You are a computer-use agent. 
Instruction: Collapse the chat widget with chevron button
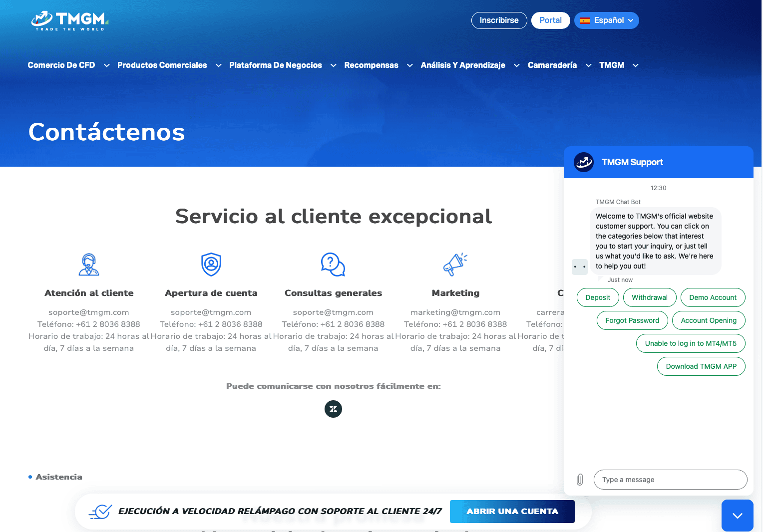pyautogui.click(x=737, y=516)
